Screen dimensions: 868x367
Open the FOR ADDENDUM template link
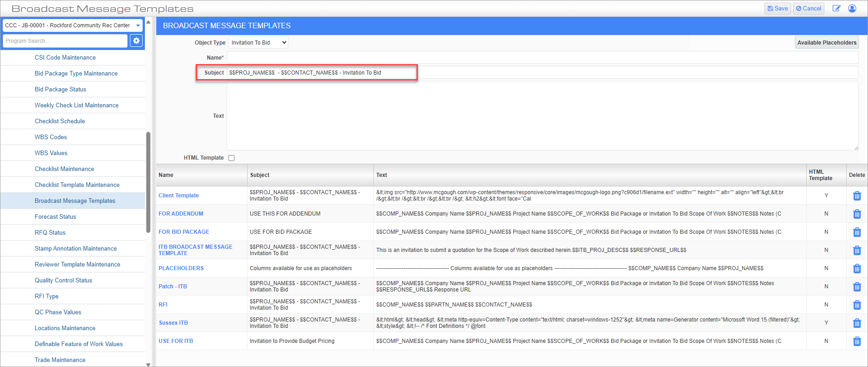tap(181, 214)
